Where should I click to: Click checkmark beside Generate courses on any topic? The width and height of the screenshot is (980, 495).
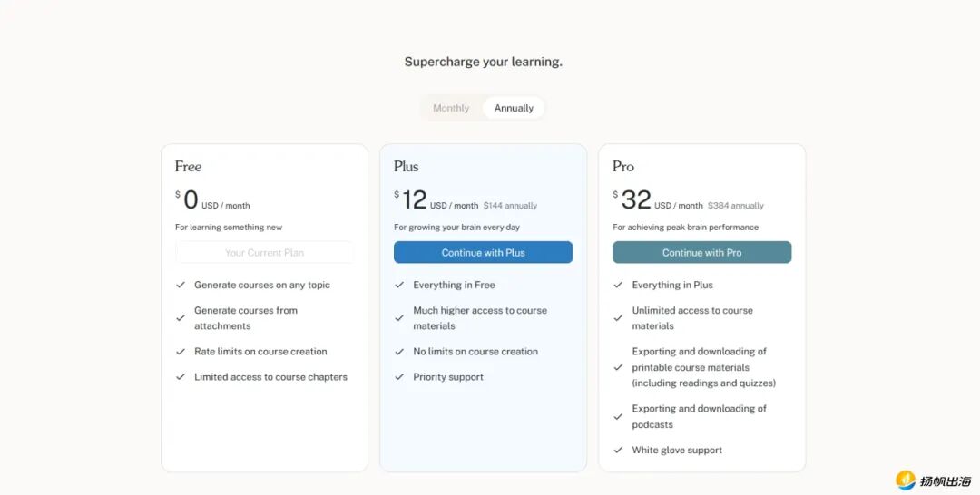pos(181,285)
